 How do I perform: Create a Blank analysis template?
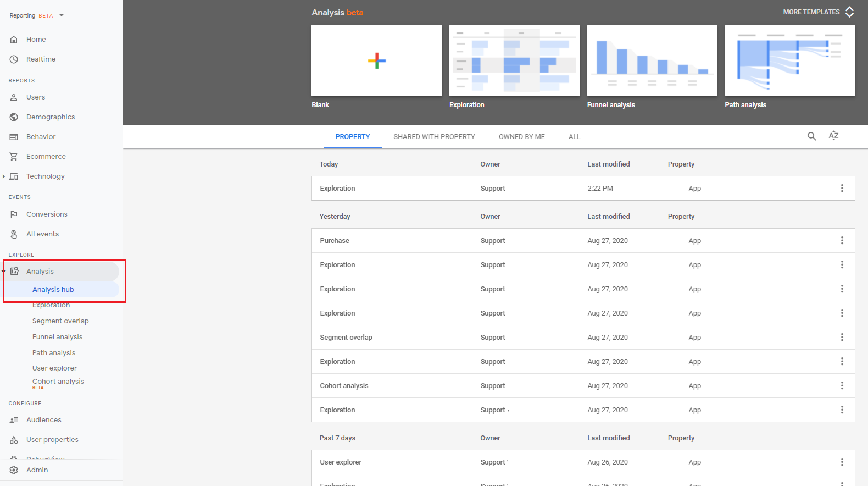[376, 60]
